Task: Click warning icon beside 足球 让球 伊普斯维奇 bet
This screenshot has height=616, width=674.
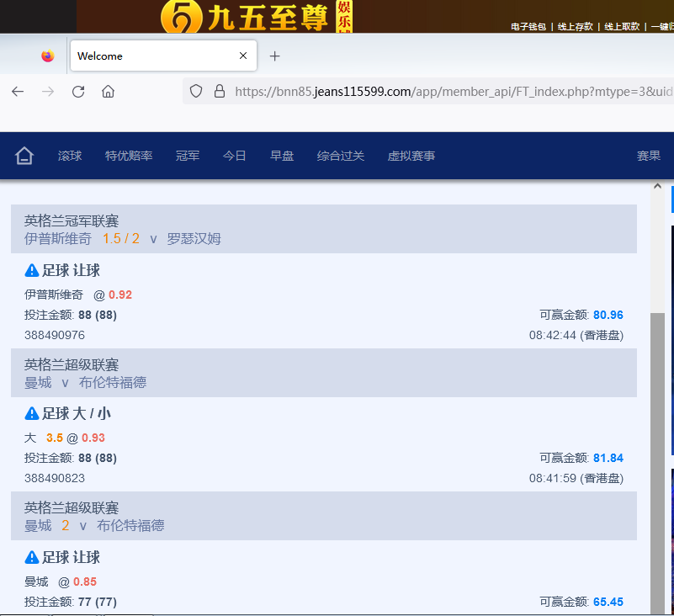Action: pyautogui.click(x=32, y=270)
